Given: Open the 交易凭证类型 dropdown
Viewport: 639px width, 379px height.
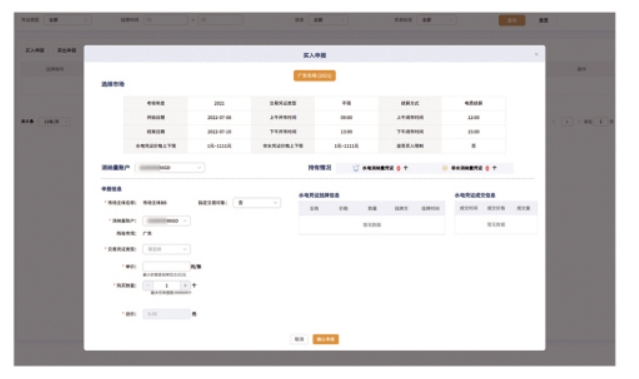Looking at the screenshot, I should click(x=166, y=249).
